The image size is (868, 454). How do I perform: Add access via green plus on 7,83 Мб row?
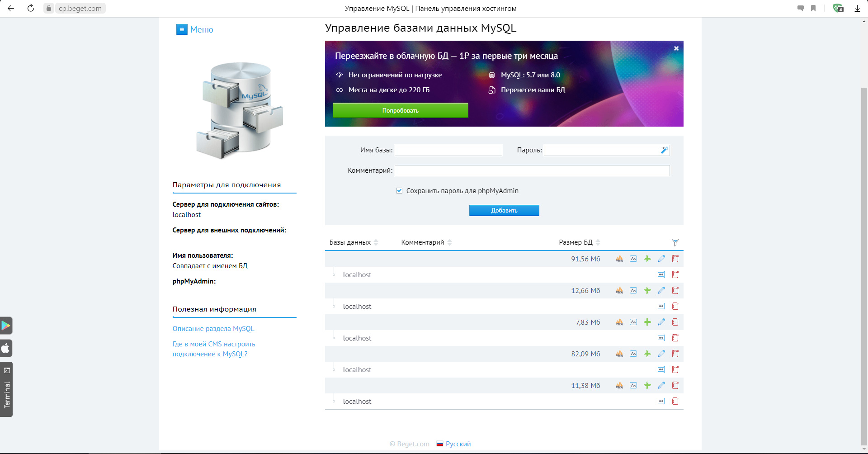coord(647,322)
